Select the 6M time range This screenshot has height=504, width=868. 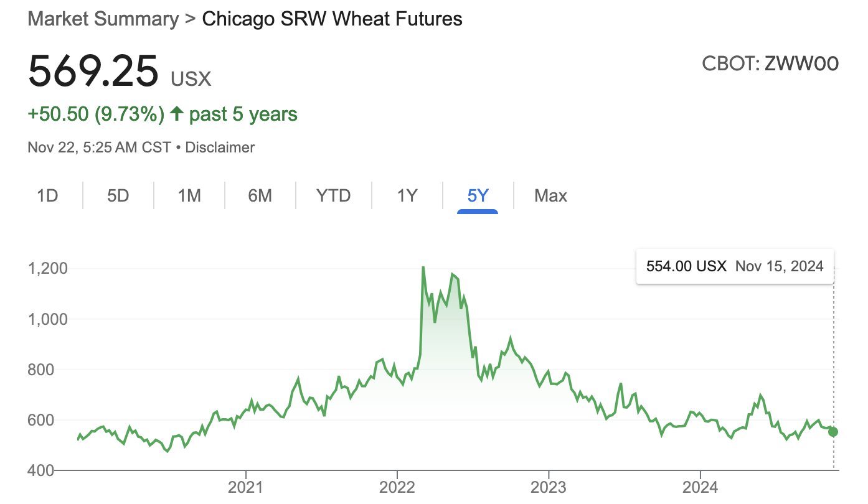260,196
